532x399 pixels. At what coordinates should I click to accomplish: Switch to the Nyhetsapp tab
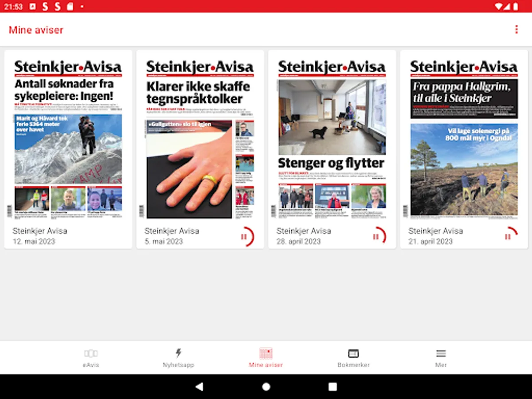tap(178, 358)
